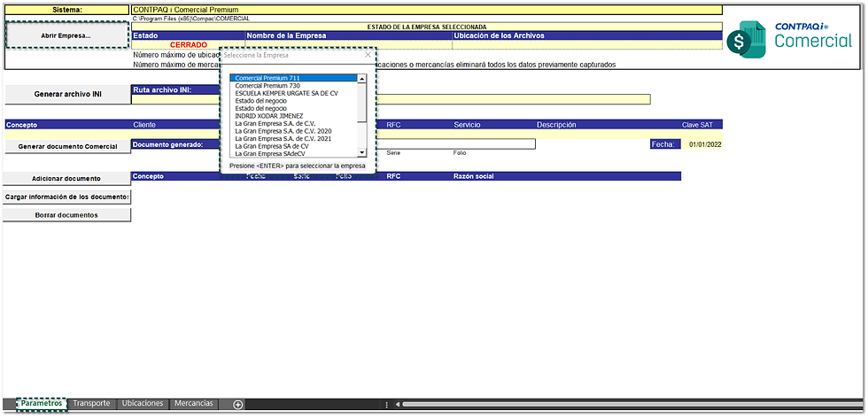
Task: Select La Gran Empresa SAdeCV entry
Action: pyautogui.click(x=294, y=153)
